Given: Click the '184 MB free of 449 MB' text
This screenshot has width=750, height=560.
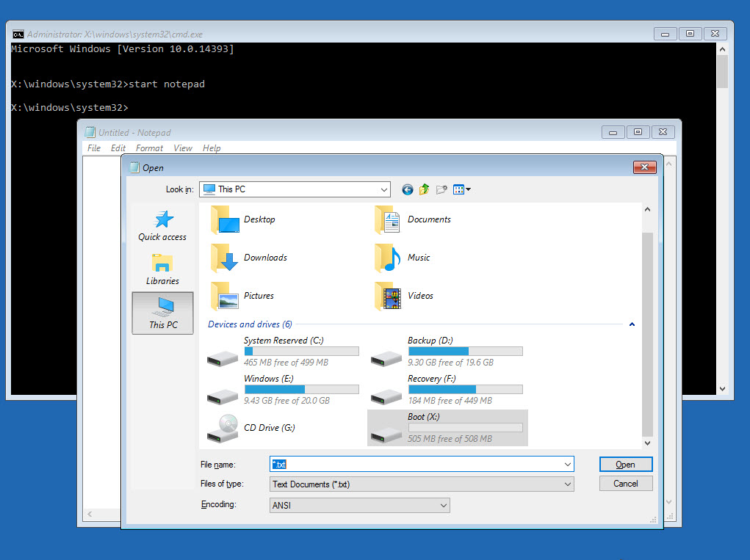Looking at the screenshot, I should click(450, 401).
